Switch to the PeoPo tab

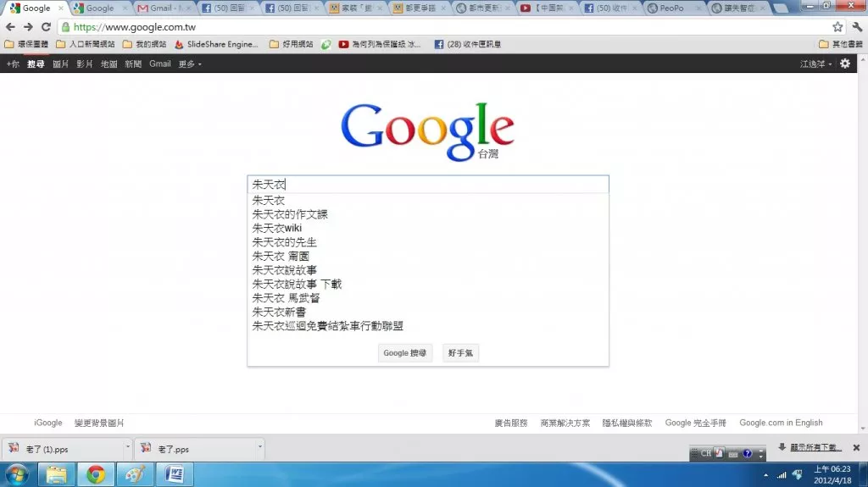[673, 8]
